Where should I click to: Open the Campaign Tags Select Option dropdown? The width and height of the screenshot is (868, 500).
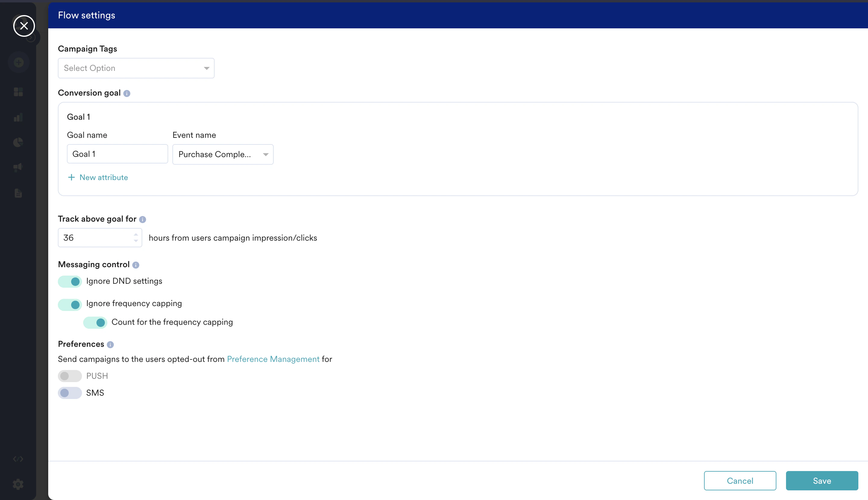pos(136,68)
